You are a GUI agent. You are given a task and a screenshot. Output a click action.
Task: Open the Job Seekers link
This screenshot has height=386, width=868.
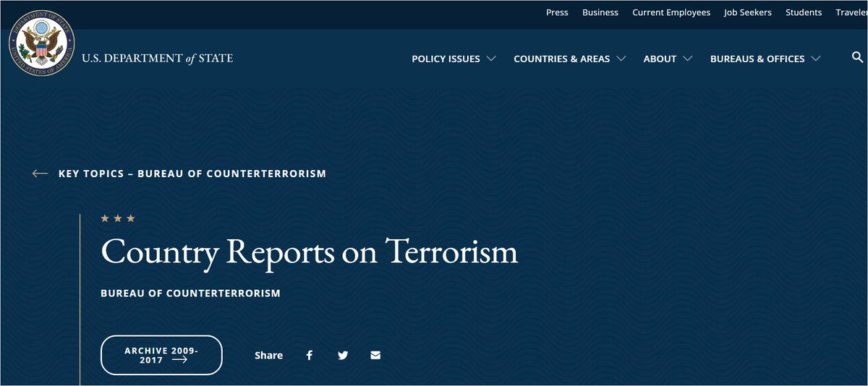coord(748,12)
